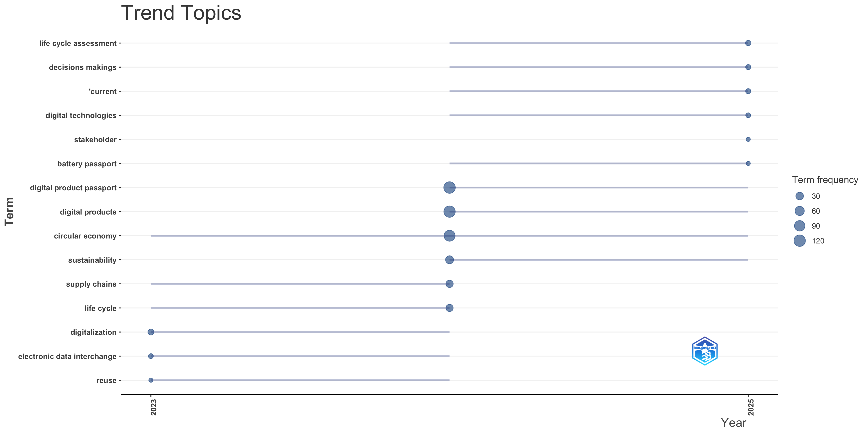Click the decisions makings term label
Viewport: 868px width, 434px height.
82,67
